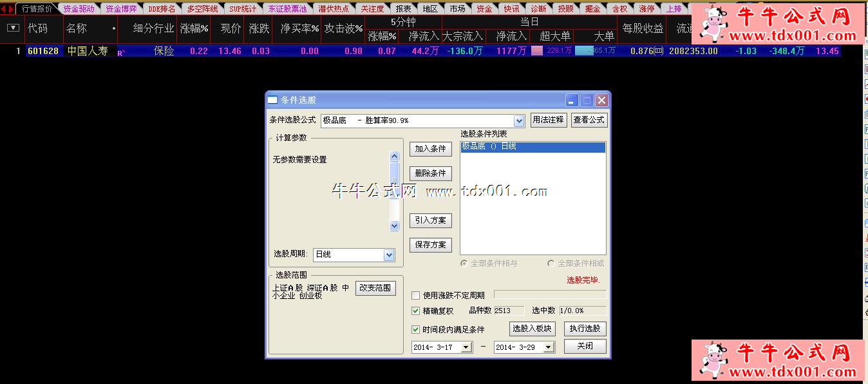This screenshot has width=868, height=384.
Task: Click the left red tab-scroll arrow
Action: 3,8
